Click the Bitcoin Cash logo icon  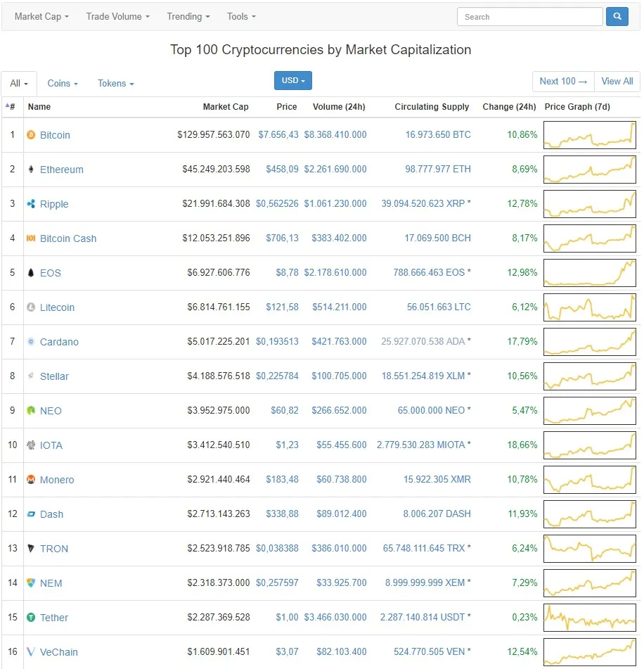tap(31, 238)
